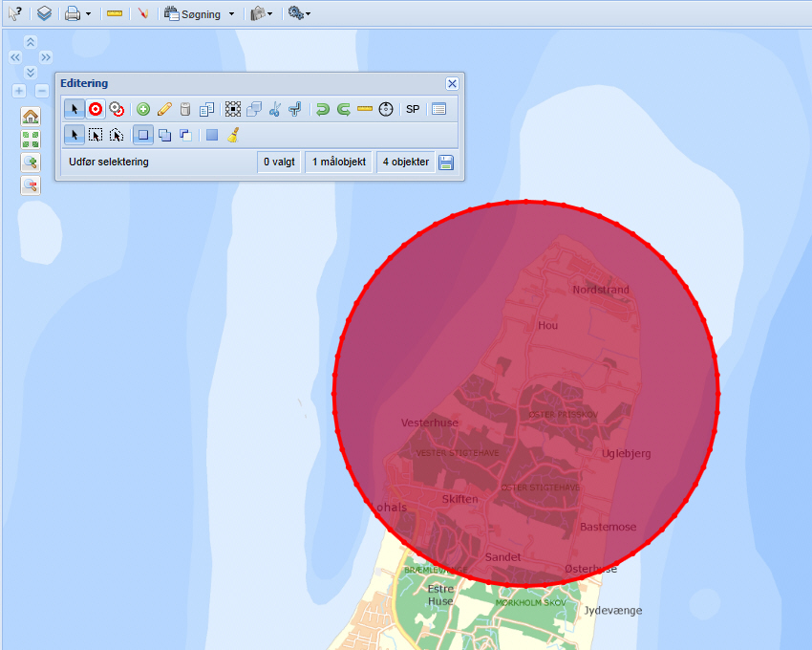Toggle the add-to-selection overlapping squares mode

point(164,136)
